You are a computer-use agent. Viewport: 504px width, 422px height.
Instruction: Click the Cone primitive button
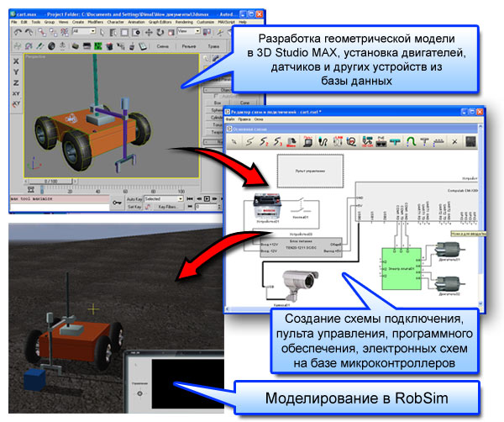point(244,103)
